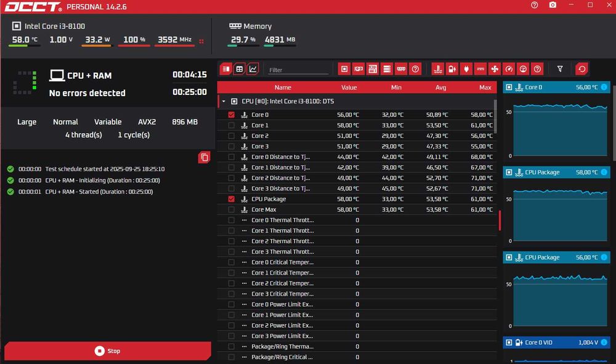Click the Large data set setting

pos(26,122)
